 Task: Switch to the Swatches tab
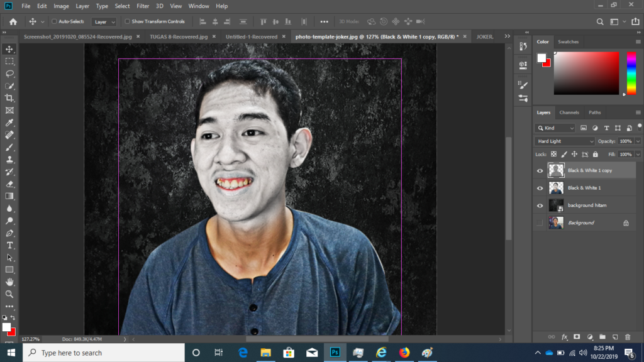click(569, 42)
